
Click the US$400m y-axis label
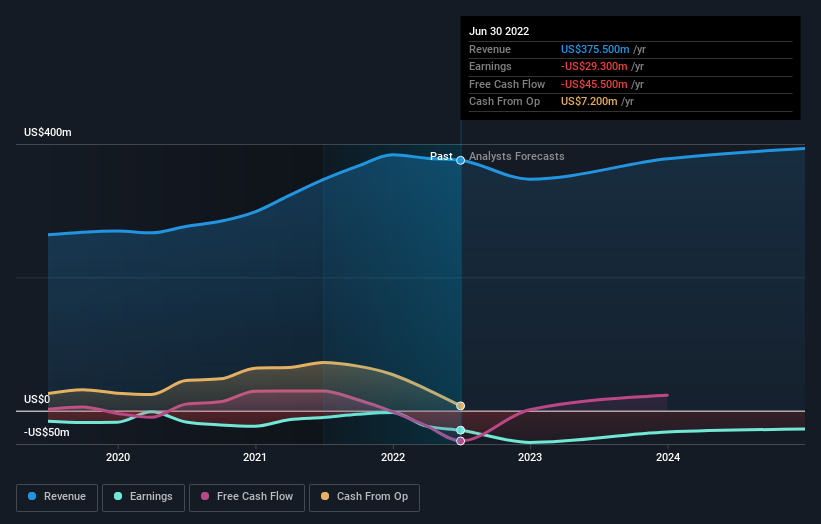(x=48, y=132)
